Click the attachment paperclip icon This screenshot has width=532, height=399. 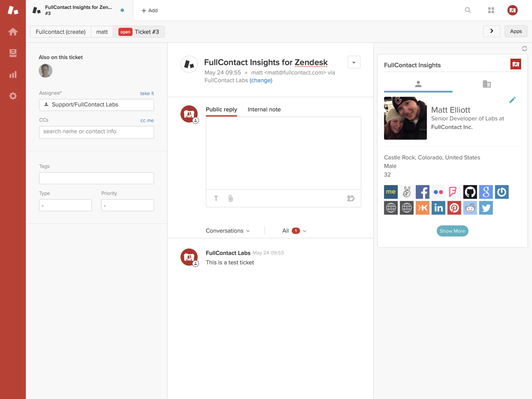pyautogui.click(x=231, y=198)
